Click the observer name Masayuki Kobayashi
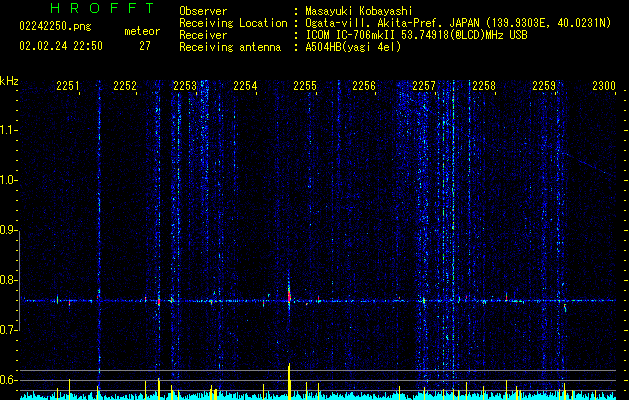The image size is (629, 400). 359,11
